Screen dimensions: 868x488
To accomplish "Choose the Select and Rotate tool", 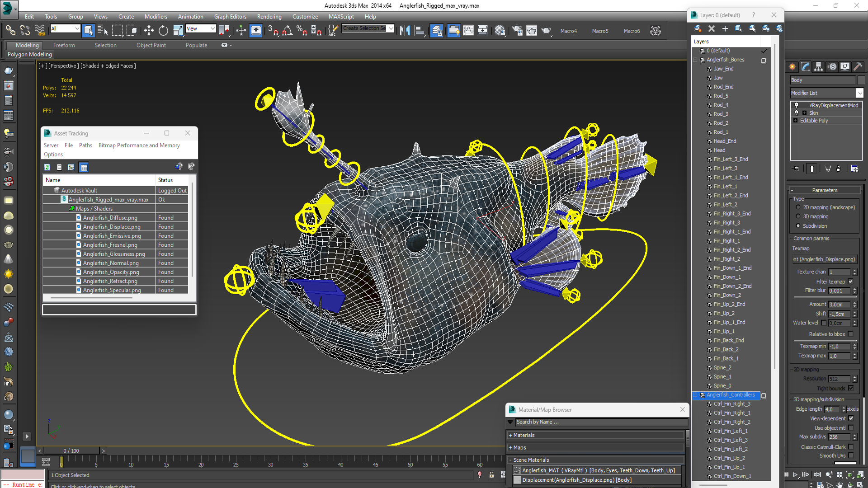I will 163,30.
